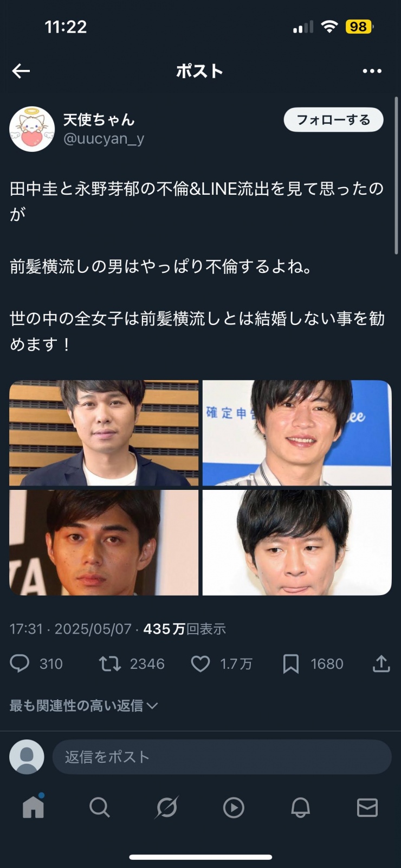The width and height of the screenshot is (401, 868).
Task: Open the Search tab magnifier
Action: [x=100, y=807]
